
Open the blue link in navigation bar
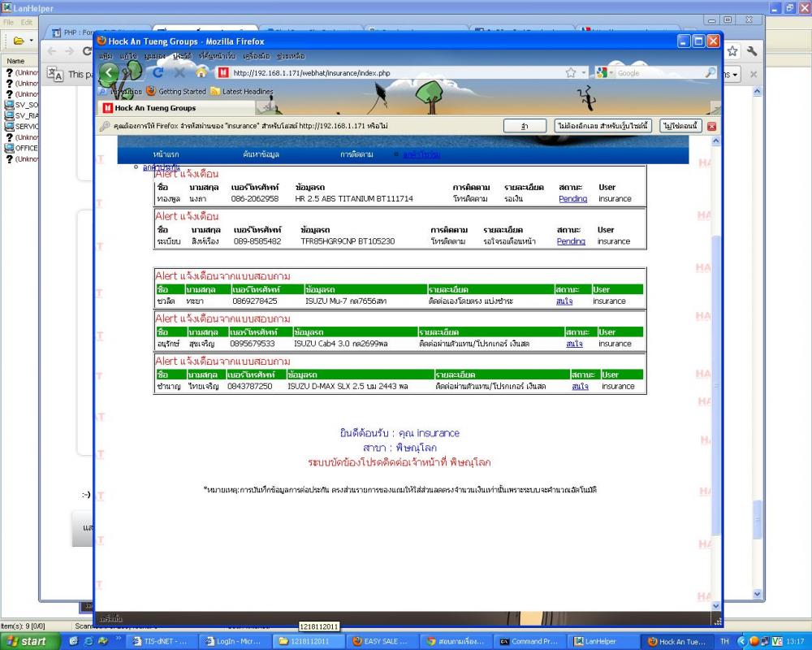click(421, 154)
